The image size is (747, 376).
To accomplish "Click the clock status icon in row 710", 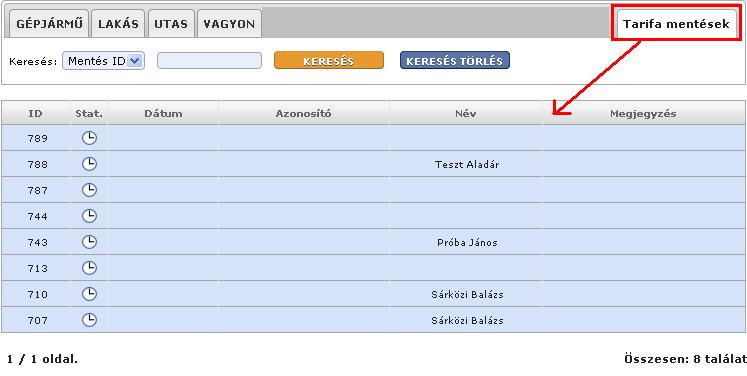I will [x=89, y=294].
